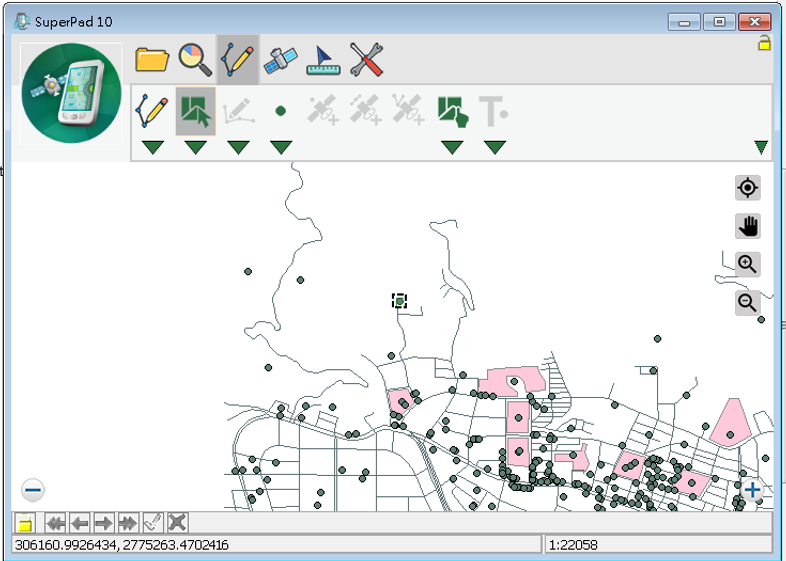786x561 pixels.
Task: Click the SuperPad 10 title bar app icon
Action: (22, 21)
